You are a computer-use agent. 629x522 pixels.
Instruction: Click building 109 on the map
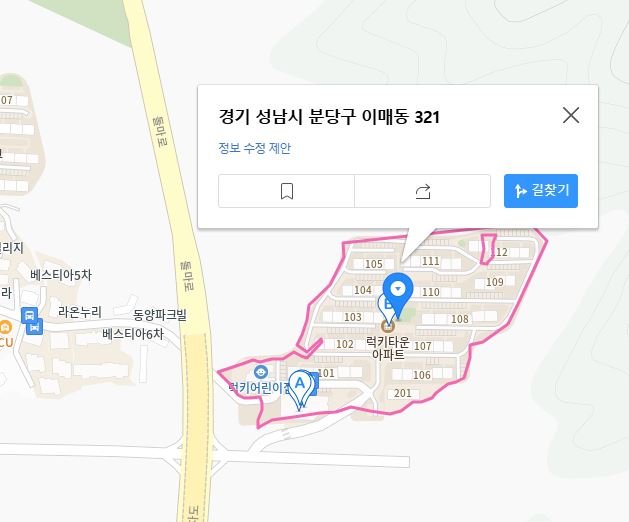click(x=495, y=282)
